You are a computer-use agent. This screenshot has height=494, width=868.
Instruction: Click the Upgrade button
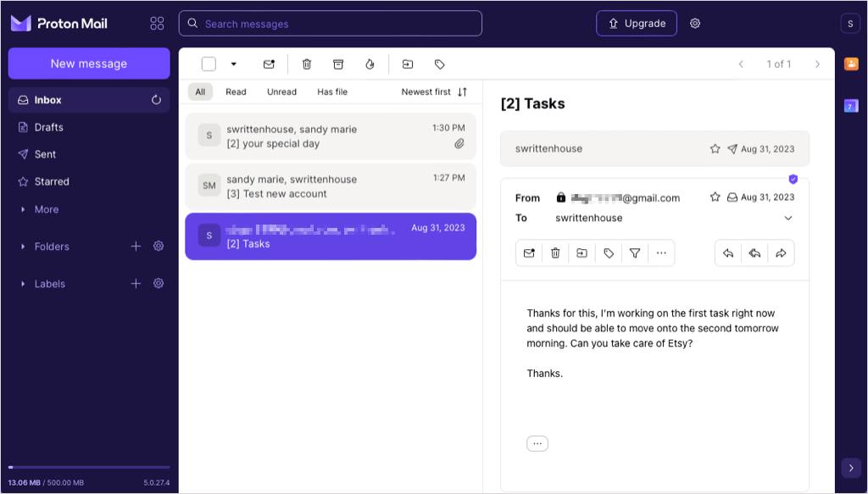coord(636,24)
